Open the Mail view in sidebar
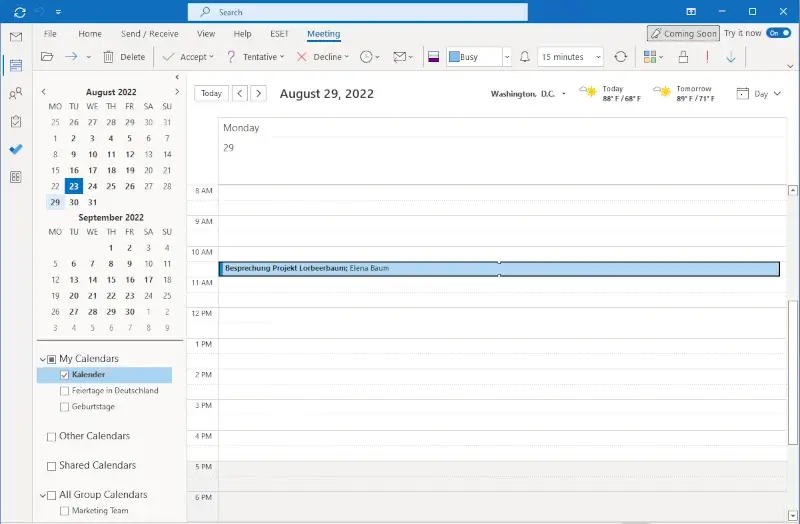This screenshot has height=524, width=800. (16, 37)
